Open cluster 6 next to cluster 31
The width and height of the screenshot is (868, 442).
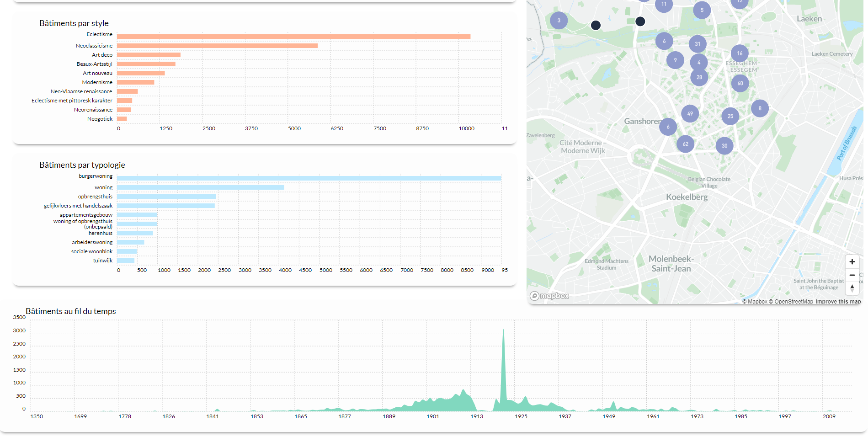click(x=664, y=41)
